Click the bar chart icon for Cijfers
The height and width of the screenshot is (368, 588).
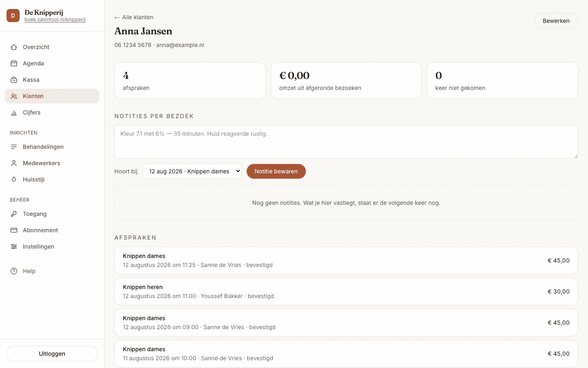(14, 112)
